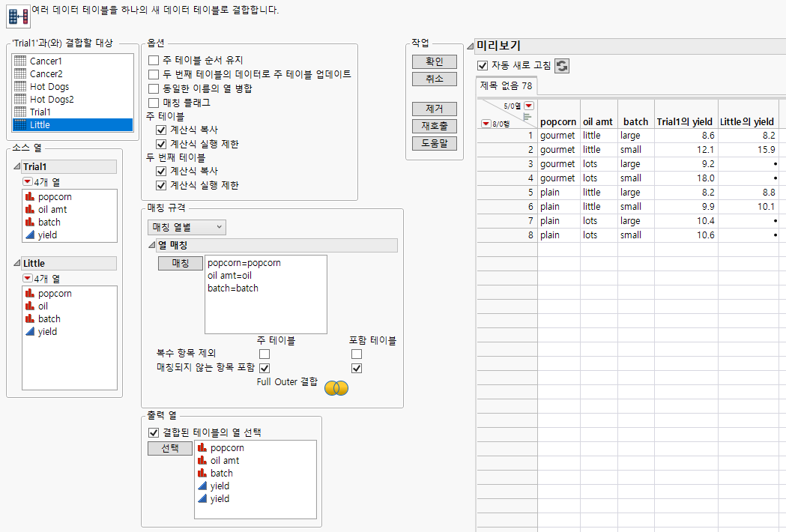
Task: Click the yield continuous icon under Trial1 source columns
Action: point(30,235)
